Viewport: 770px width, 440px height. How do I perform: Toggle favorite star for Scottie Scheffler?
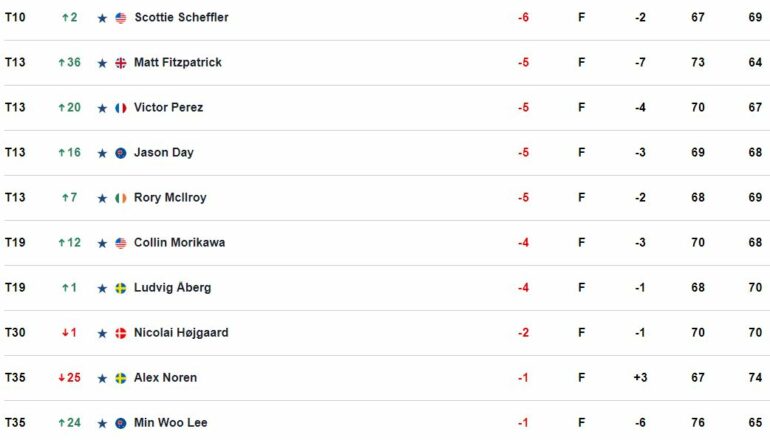click(102, 18)
